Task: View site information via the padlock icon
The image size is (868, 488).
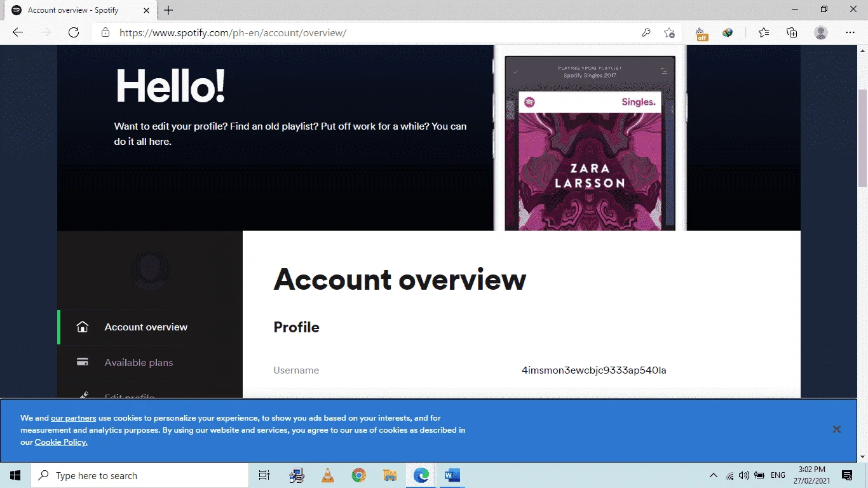Action: pyautogui.click(x=105, y=32)
